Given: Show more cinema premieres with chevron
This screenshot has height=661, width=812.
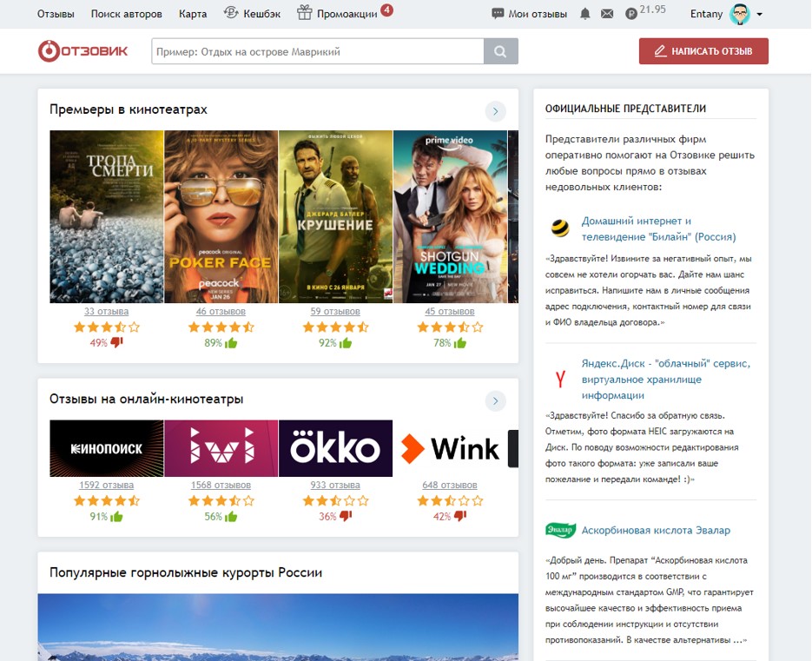Looking at the screenshot, I should click(x=496, y=111).
